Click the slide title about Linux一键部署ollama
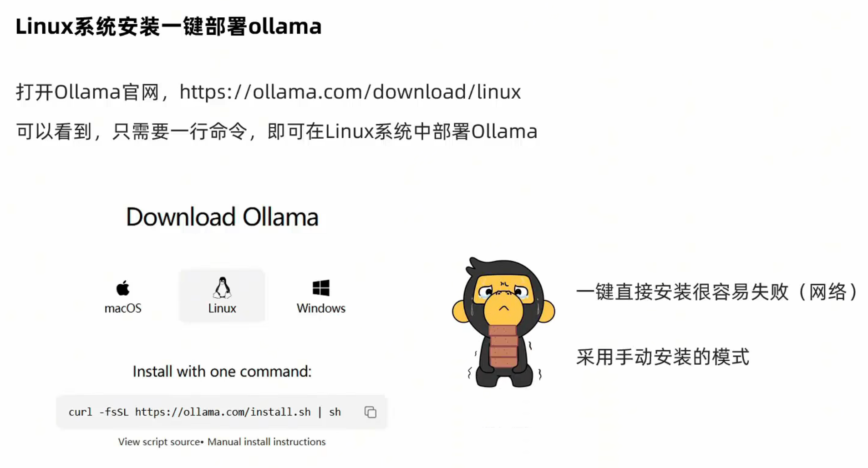This screenshot has height=468, width=868. point(168,26)
